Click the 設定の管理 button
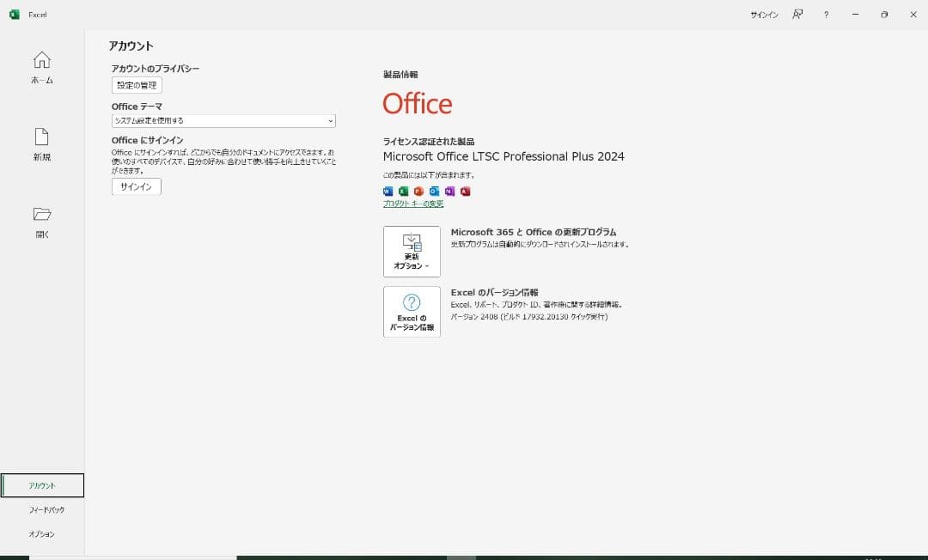 point(136,84)
